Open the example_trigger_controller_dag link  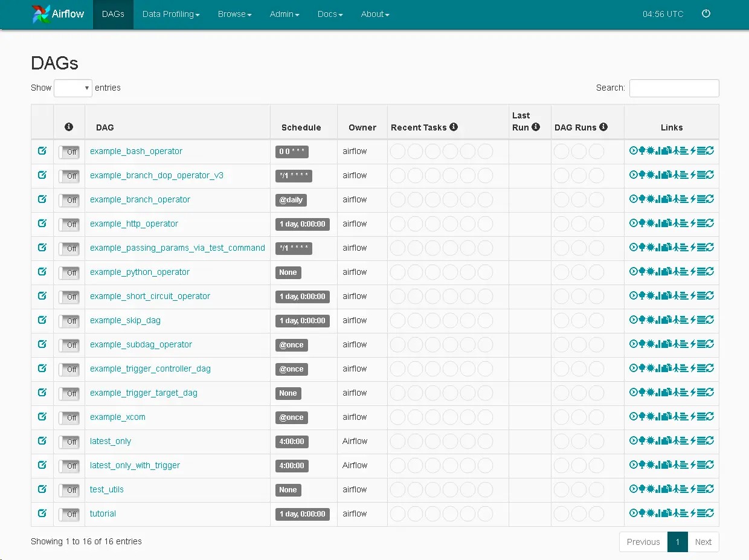150,369
